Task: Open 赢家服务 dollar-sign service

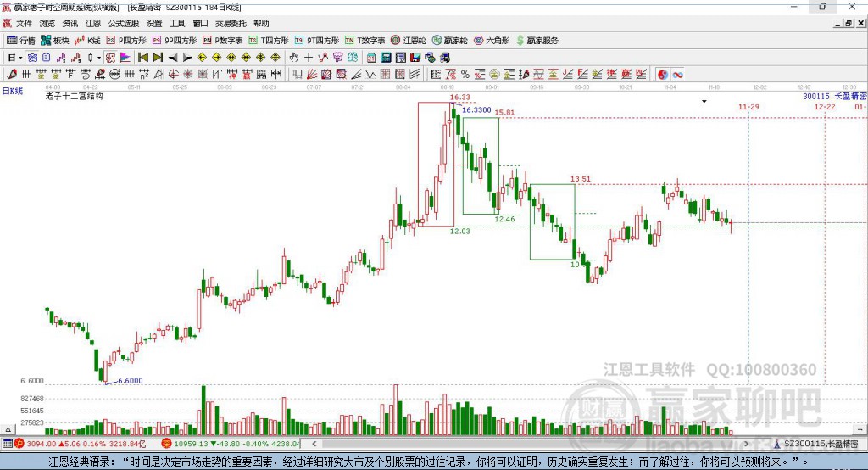Action: 537,41
